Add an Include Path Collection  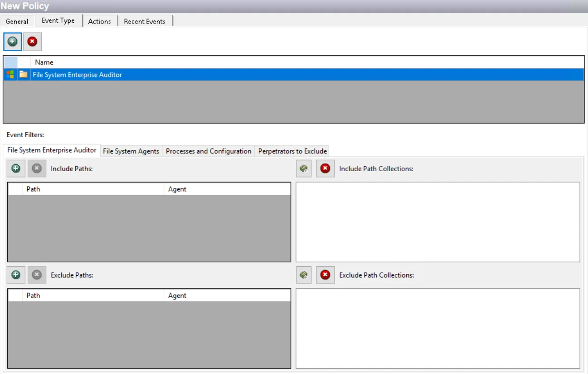point(304,168)
